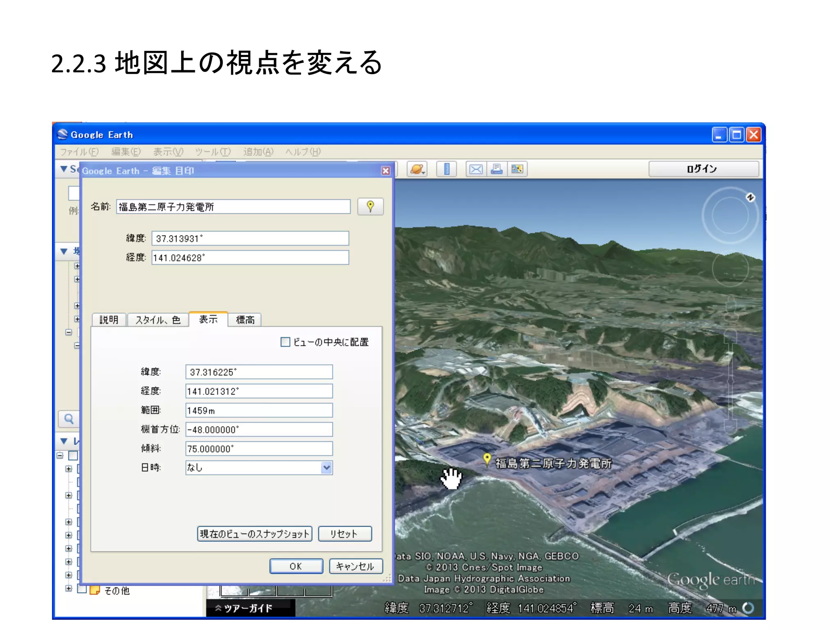840x630 pixels.
Task: Open the 編集(E) menu
Action: coord(126,152)
